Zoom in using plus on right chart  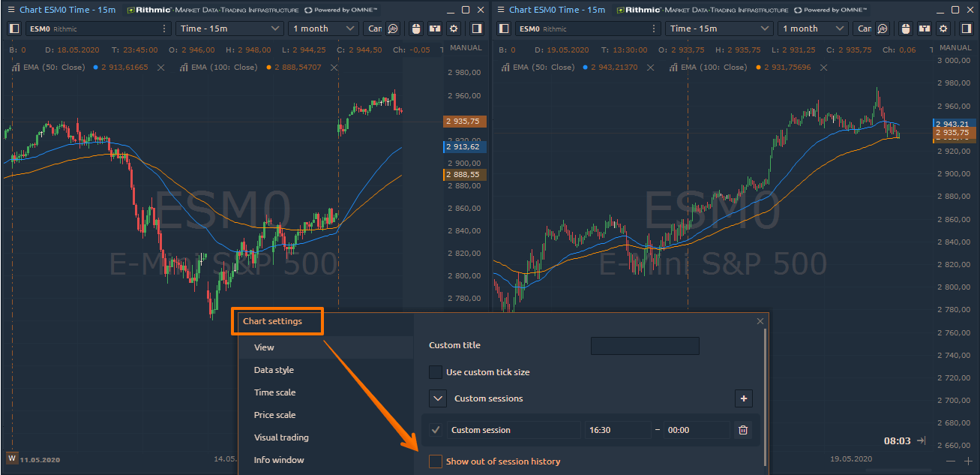967,461
